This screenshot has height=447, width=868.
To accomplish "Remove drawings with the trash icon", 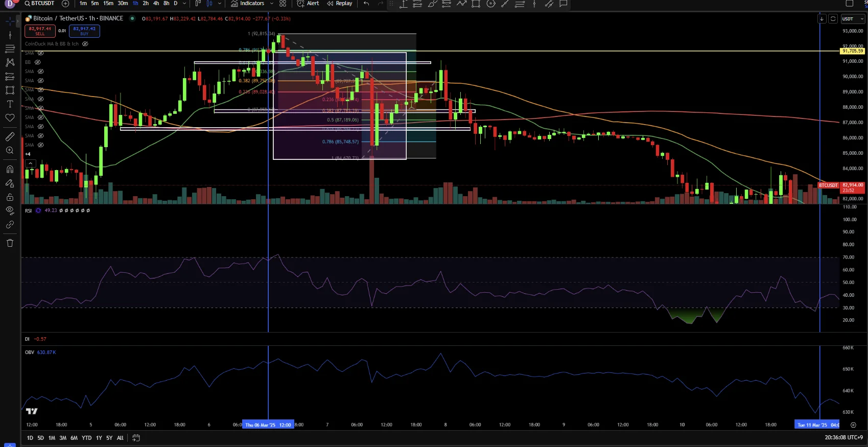I will coord(10,243).
